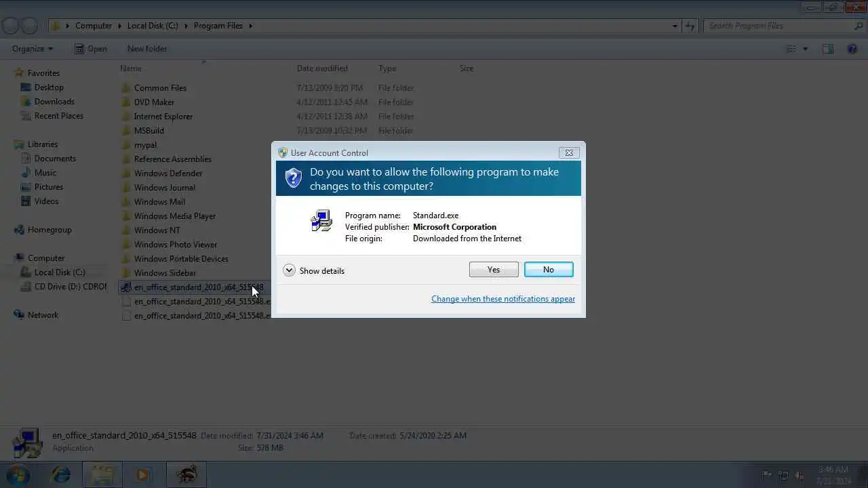Image resolution: width=868 pixels, height=488 pixels.
Task: Sort by the Size column header
Action: point(467,68)
